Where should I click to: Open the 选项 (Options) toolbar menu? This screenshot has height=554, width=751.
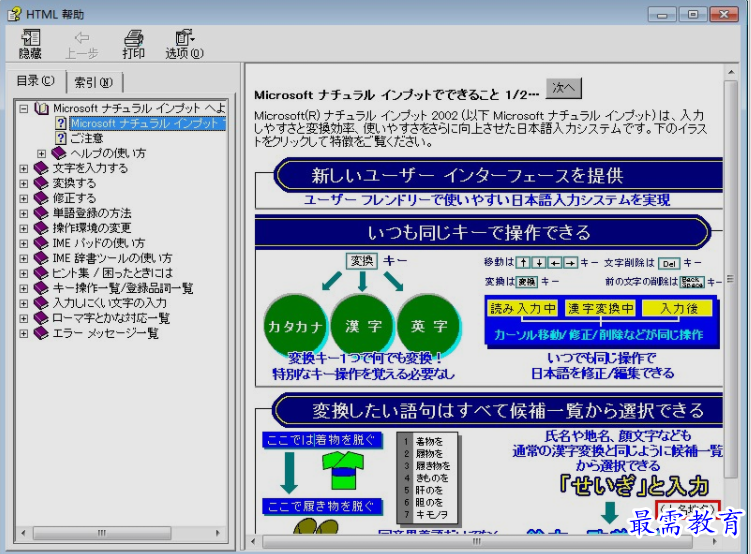coord(184,44)
